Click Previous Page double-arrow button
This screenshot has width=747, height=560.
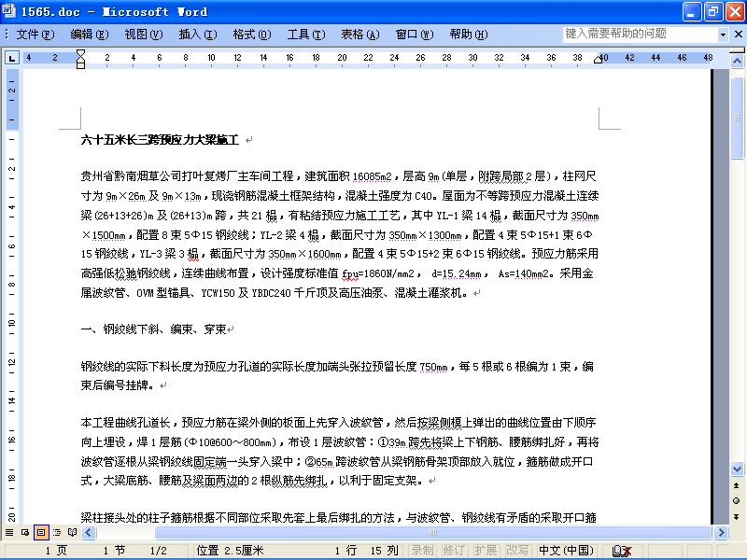pos(737,485)
